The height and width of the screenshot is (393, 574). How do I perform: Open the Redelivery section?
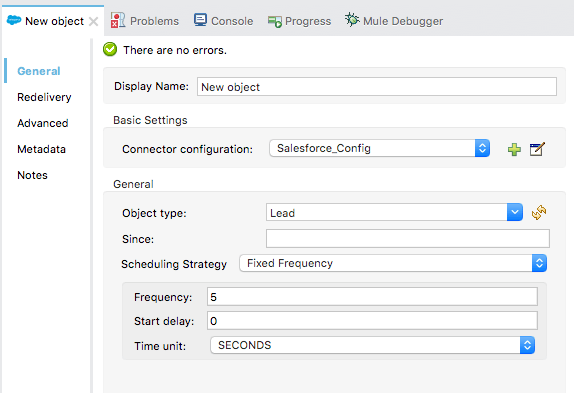point(44,97)
